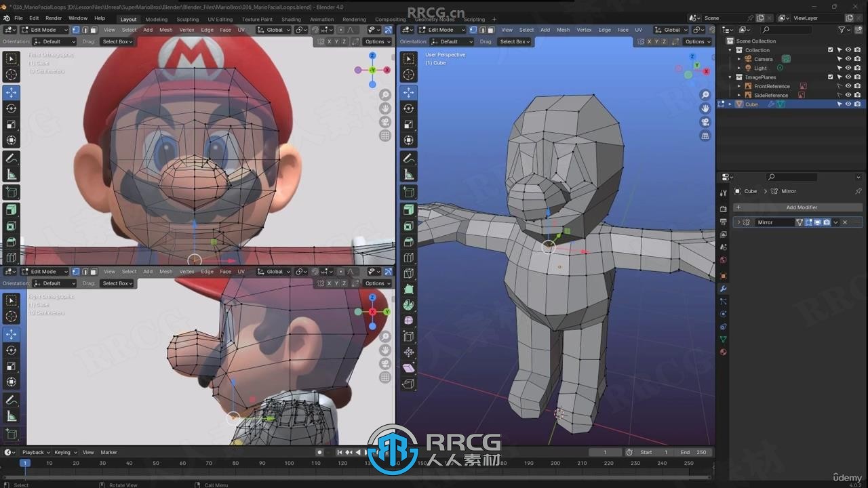Select the Loop Cut tool in the perspective viewport
The height and width of the screenshot is (488, 868).
(x=409, y=258)
